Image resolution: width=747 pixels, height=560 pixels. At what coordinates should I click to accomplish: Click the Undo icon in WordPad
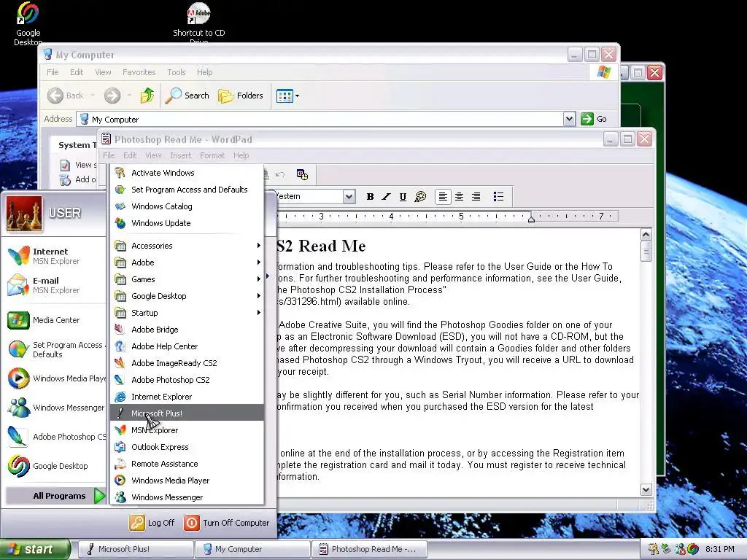[x=280, y=175]
